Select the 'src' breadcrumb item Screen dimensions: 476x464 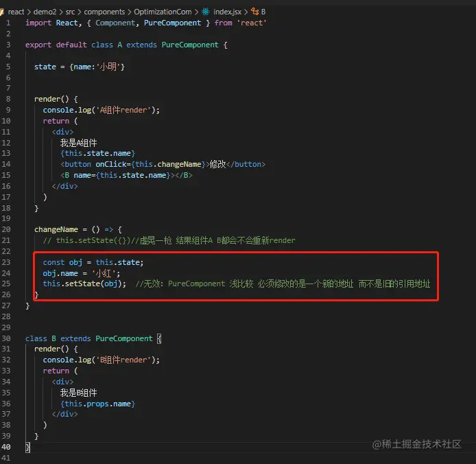(70, 12)
